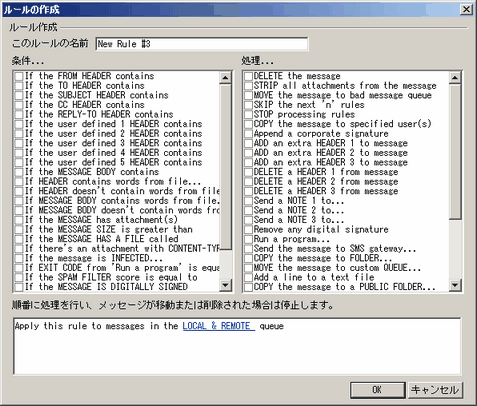Tick 'If the REPLY-TO HEADER contains' checkbox
477x406 pixels.
(19, 115)
